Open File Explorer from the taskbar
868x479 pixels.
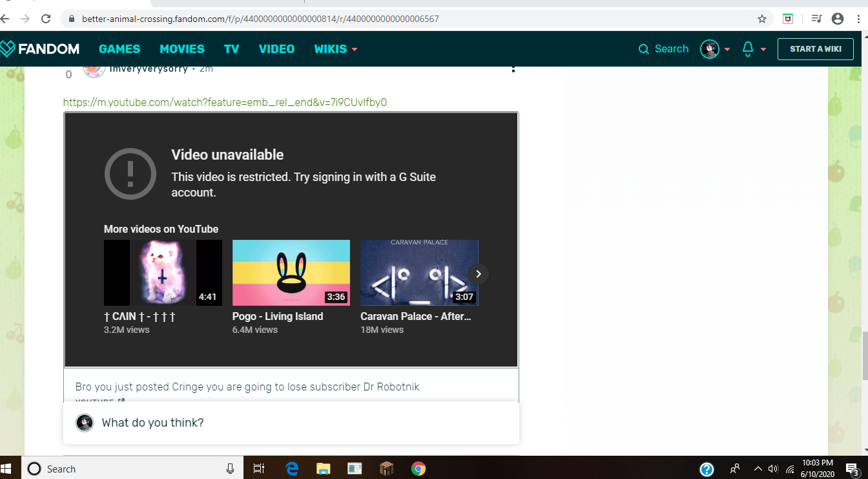pyautogui.click(x=324, y=469)
